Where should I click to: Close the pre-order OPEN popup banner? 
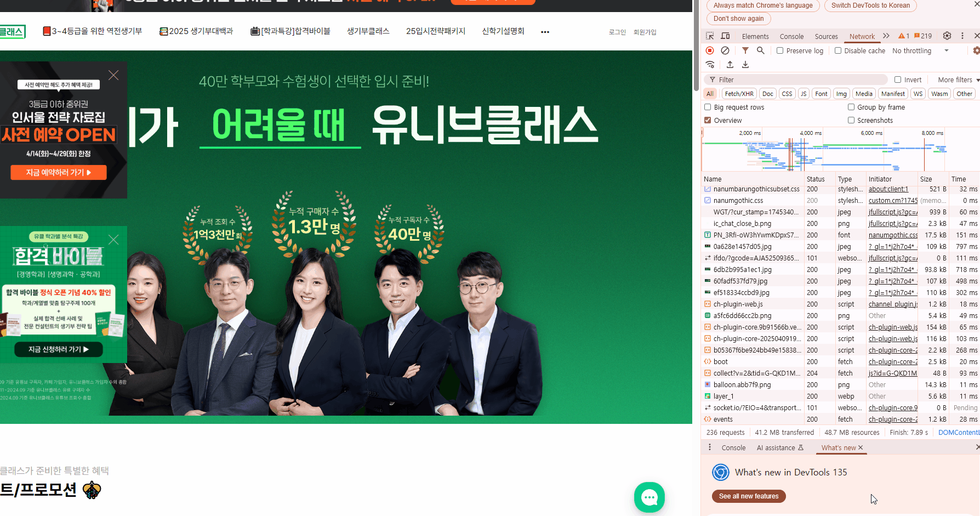pos(113,75)
